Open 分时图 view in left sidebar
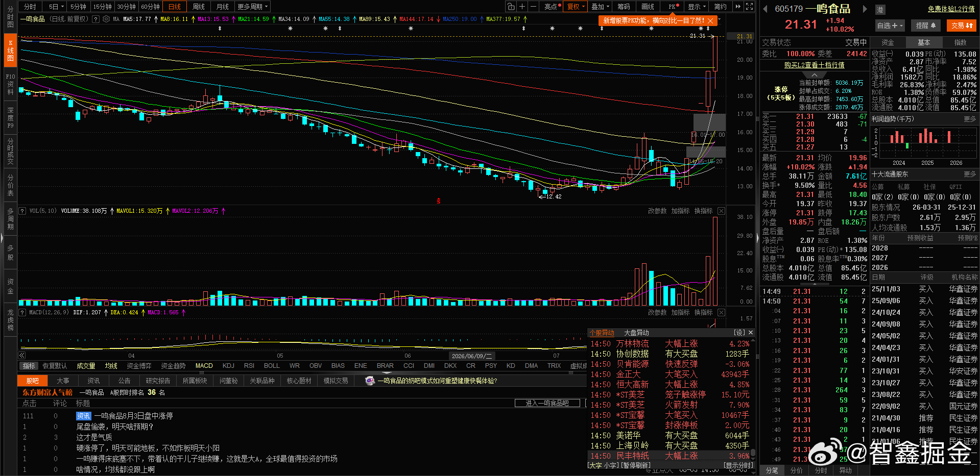Screen dimensions: 980x476 coord(10,17)
